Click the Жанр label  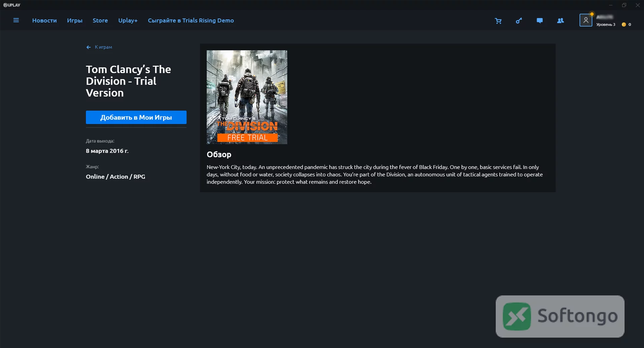[92, 167]
